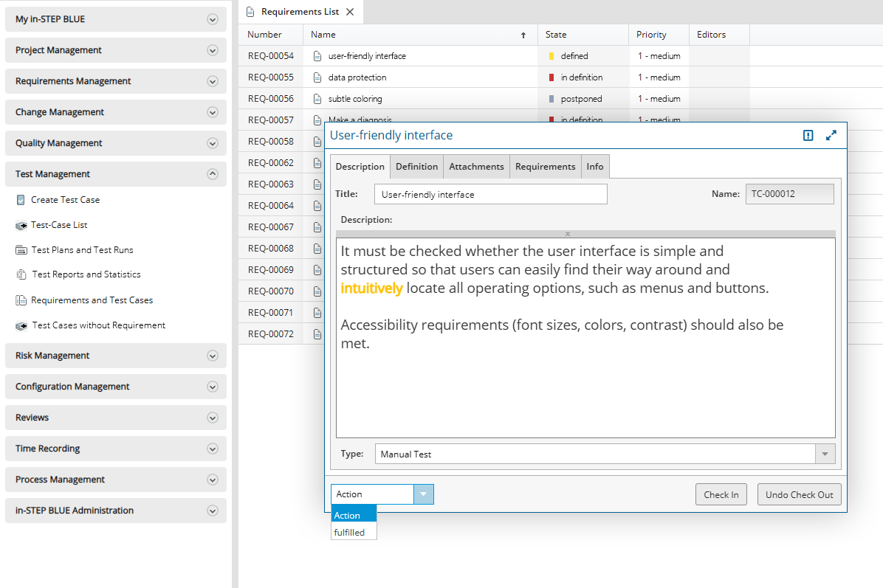Open the Type dropdown showing Manual Test
This screenshot has height=588, width=883.
click(825, 454)
